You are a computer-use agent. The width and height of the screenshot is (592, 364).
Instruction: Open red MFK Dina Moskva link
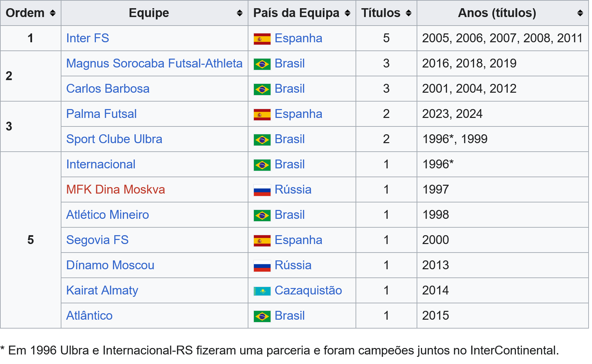coord(116,189)
